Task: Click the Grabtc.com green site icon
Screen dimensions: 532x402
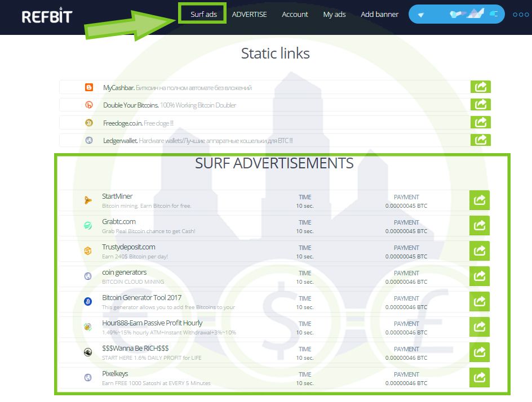Action: 89,225
